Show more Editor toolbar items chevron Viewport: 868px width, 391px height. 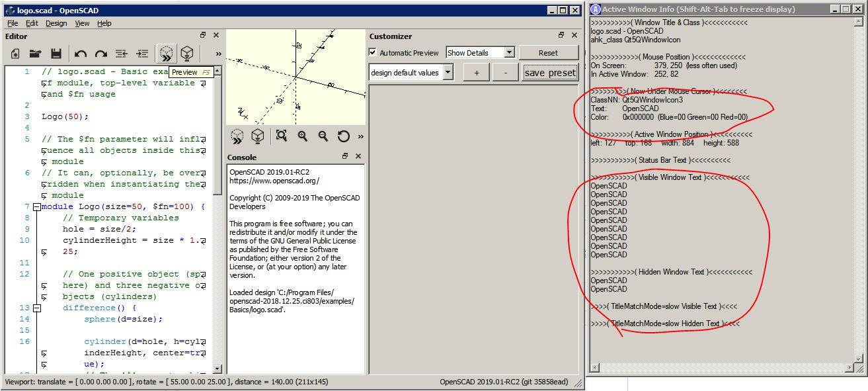point(217,54)
